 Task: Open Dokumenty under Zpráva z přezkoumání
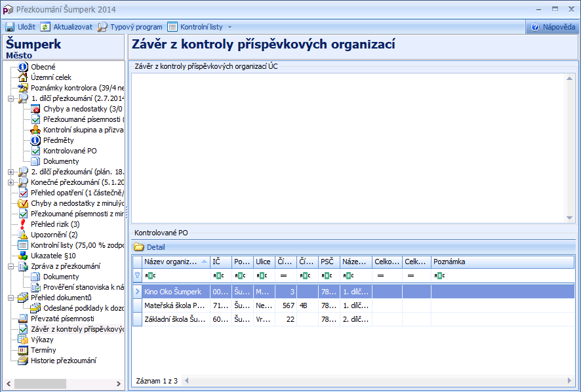point(61,277)
